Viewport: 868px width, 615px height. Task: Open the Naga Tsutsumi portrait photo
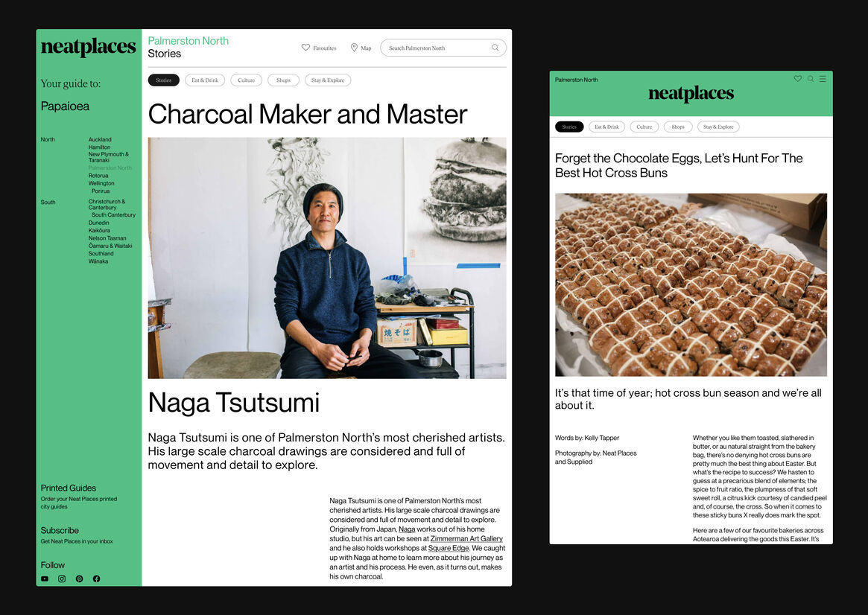click(x=327, y=258)
